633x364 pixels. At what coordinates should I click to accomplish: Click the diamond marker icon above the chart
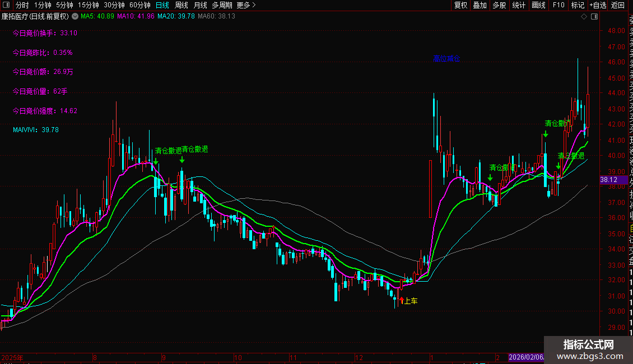[584, 17]
